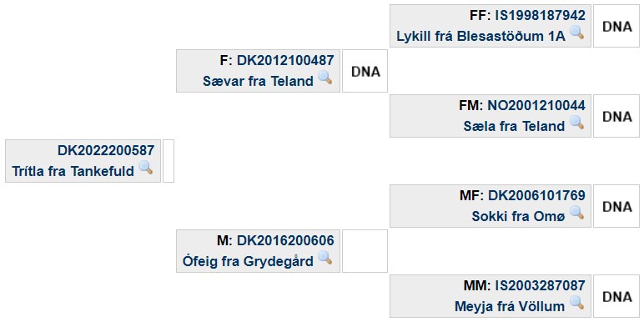Open ID link DK2022200587
Viewport: 644px width, 322px height.
pyautogui.click(x=106, y=150)
